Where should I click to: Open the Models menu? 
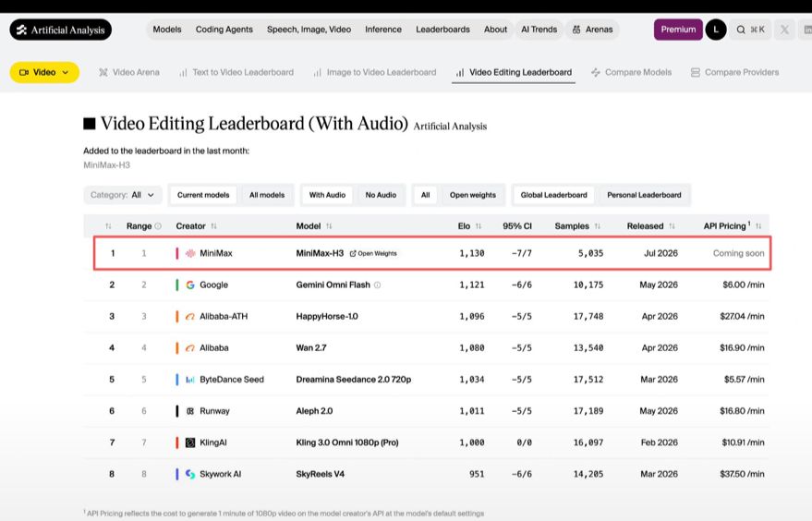pyautogui.click(x=167, y=30)
